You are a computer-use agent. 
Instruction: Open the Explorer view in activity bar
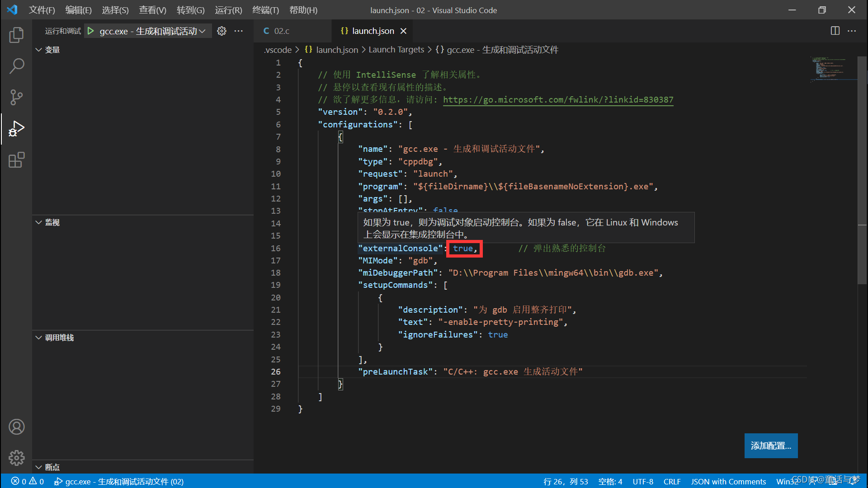(16, 35)
